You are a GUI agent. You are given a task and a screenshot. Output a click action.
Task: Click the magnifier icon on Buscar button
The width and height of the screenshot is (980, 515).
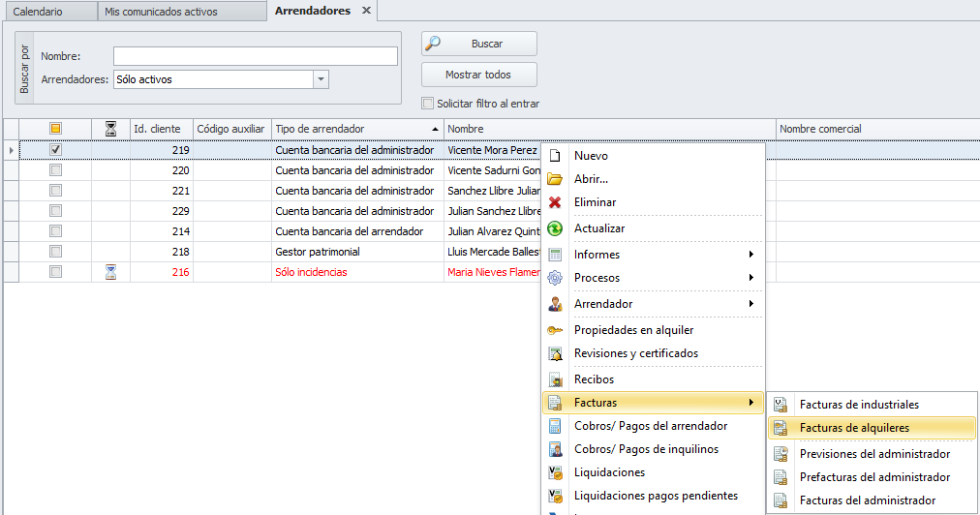[x=433, y=44]
